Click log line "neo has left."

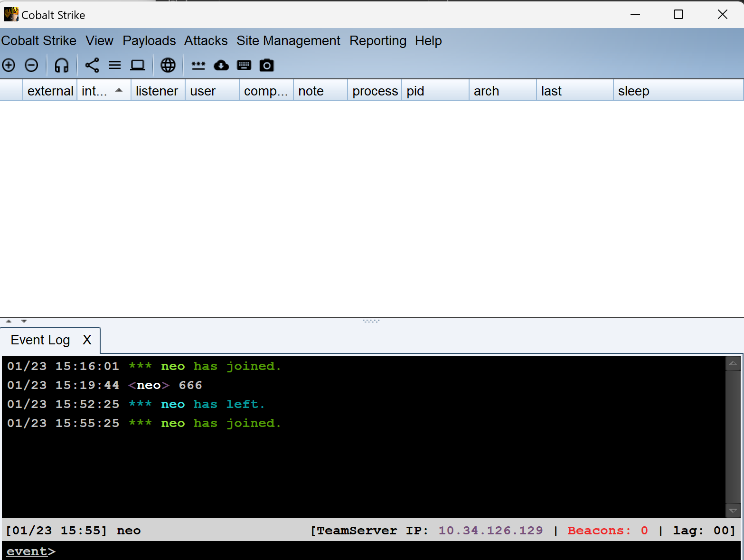(135, 404)
